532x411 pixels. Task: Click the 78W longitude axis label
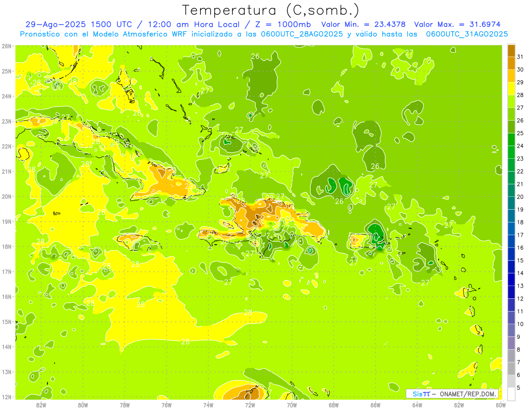click(125, 405)
